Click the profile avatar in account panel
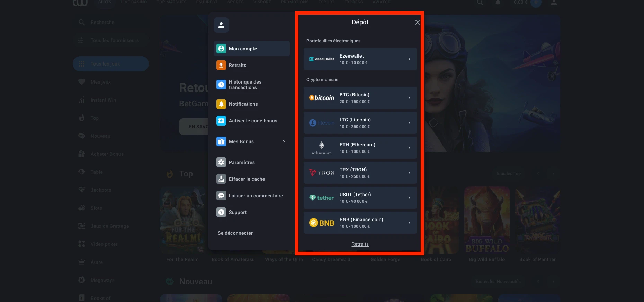 tap(221, 25)
